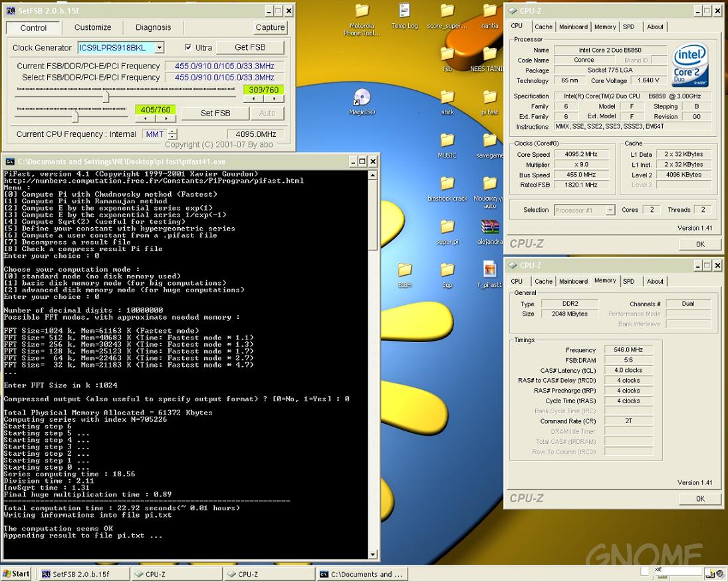Open the Mainboard tab in the CPU-Z processor window
This screenshot has width=728, height=582.
573,27
